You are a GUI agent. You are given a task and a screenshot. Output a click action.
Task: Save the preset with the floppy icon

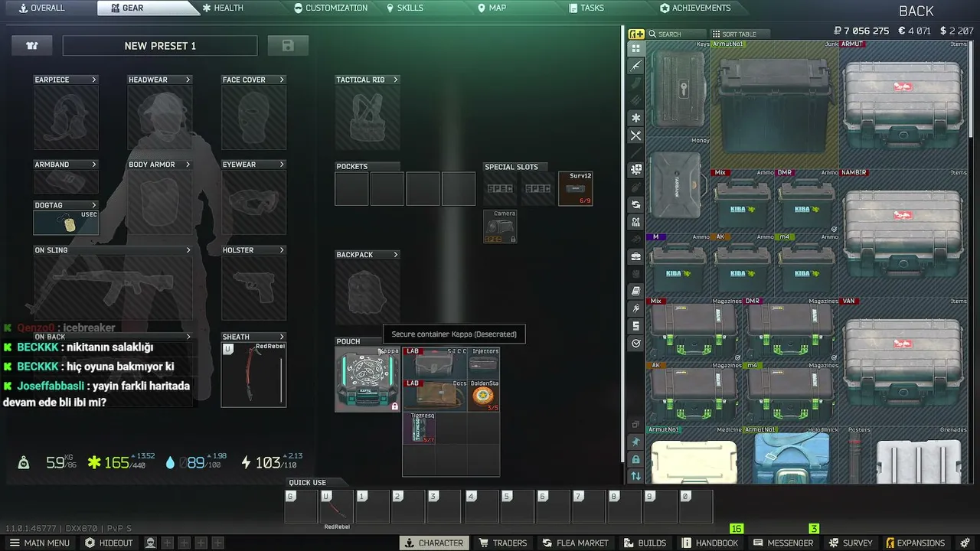pos(288,46)
